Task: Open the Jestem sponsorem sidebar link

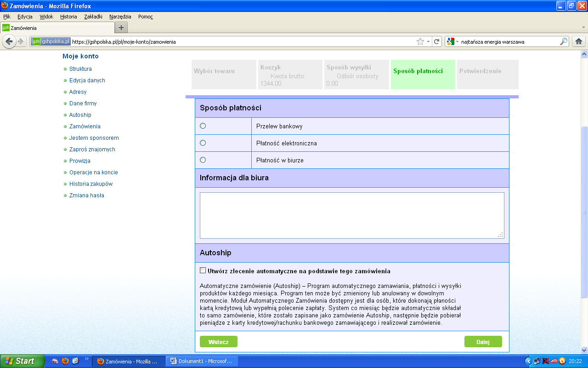Action: tap(94, 138)
